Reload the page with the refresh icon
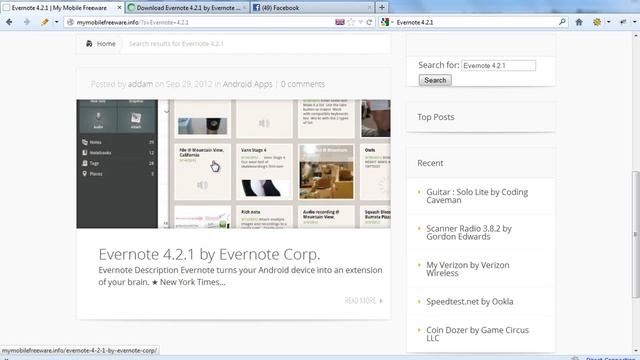Screen dimensions: 640x360 [369, 22]
